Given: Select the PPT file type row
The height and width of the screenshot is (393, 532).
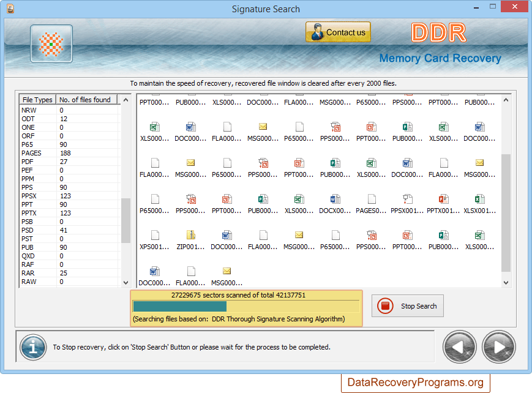Looking at the screenshot, I should point(70,204).
